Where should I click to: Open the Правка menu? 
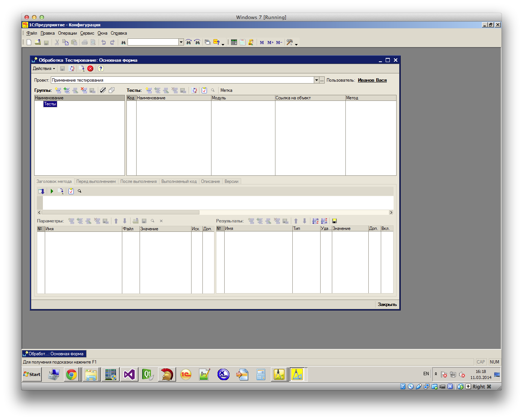pyautogui.click(x=47, y=33)
